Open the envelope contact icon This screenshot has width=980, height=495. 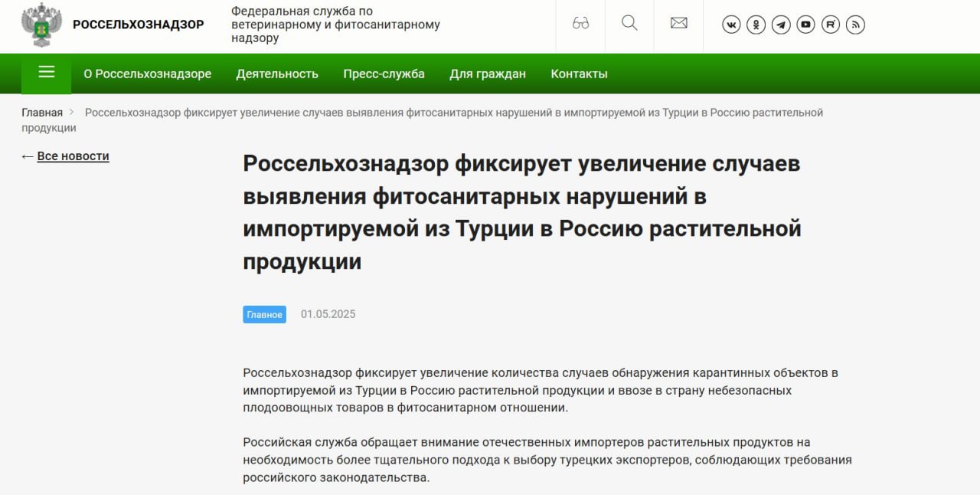pyautogui.click(x=678, y=23)
